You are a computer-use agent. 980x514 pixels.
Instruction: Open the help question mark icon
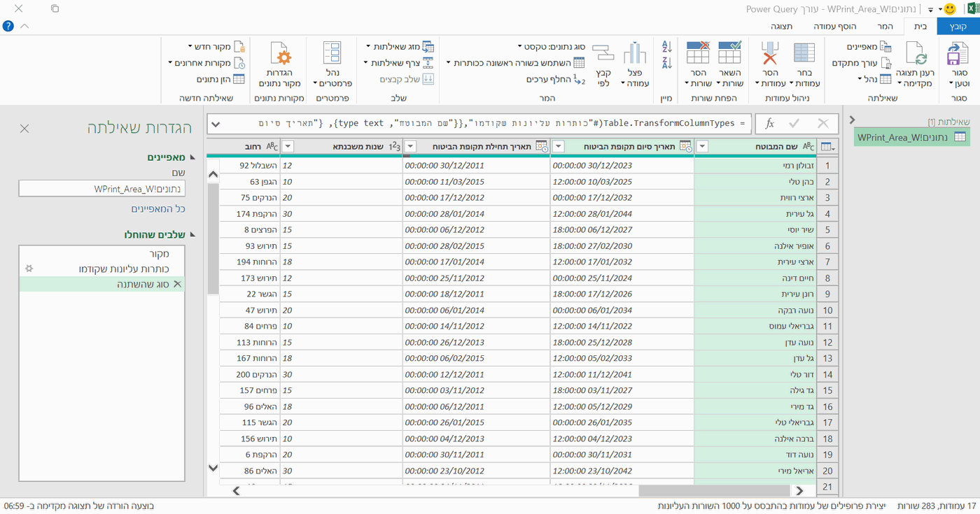[x=8, y=27]
